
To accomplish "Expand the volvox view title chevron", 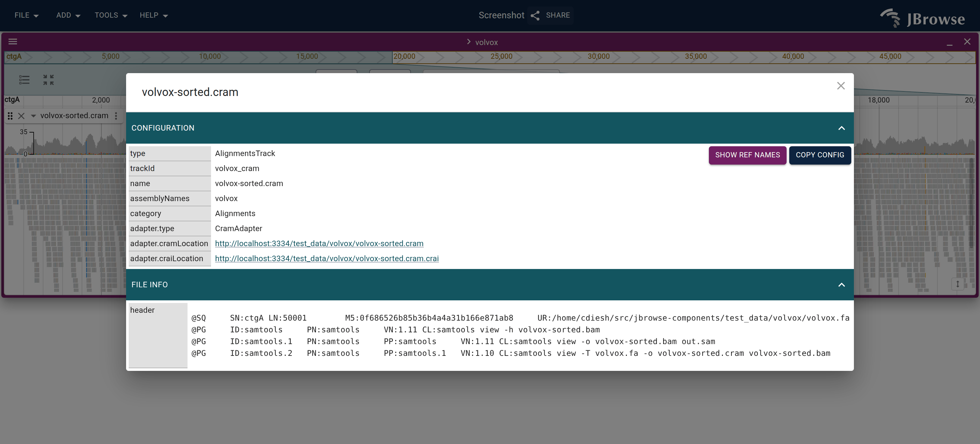I will [469, 42].
